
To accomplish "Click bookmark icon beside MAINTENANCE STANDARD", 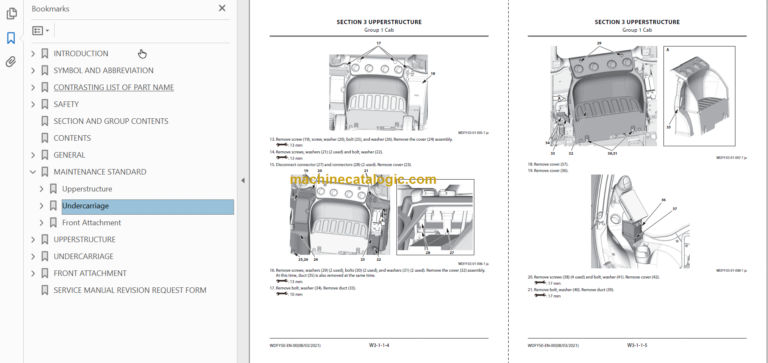I will pos(45,172).
